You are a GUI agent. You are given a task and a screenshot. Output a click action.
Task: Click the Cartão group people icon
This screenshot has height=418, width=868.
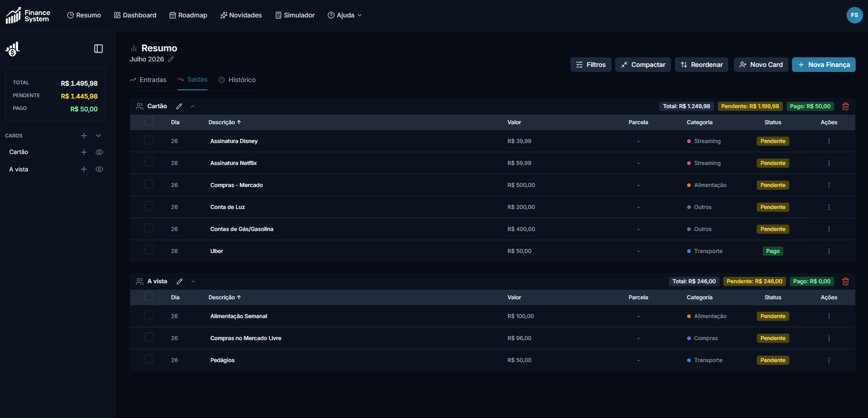[140, 106]
